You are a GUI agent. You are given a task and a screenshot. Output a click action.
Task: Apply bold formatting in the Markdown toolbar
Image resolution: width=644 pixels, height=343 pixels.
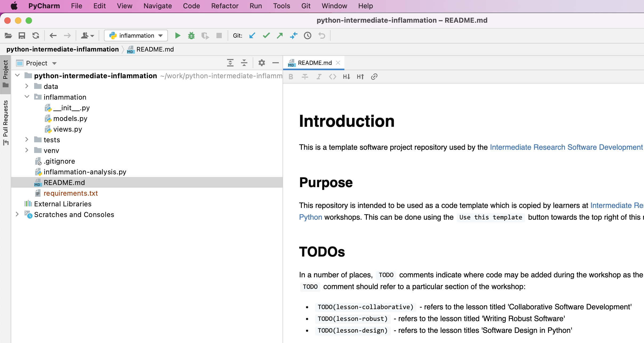click(x=290, y=77)
